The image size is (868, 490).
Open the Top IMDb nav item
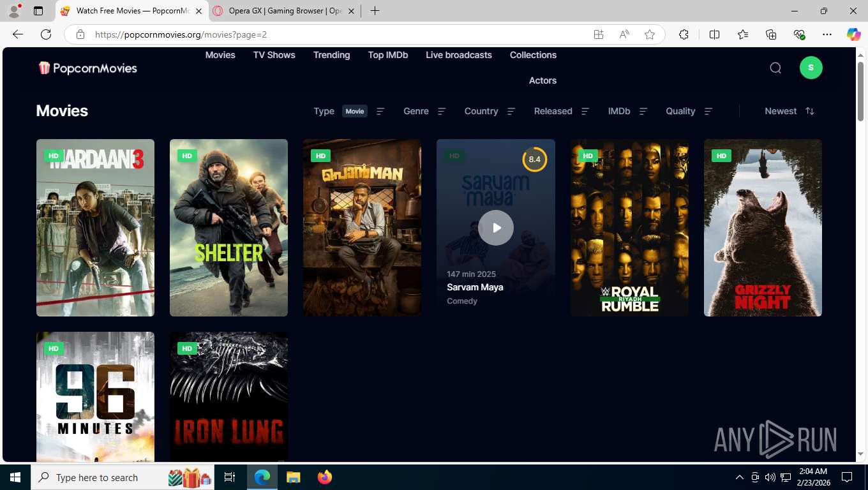[388, 55]
